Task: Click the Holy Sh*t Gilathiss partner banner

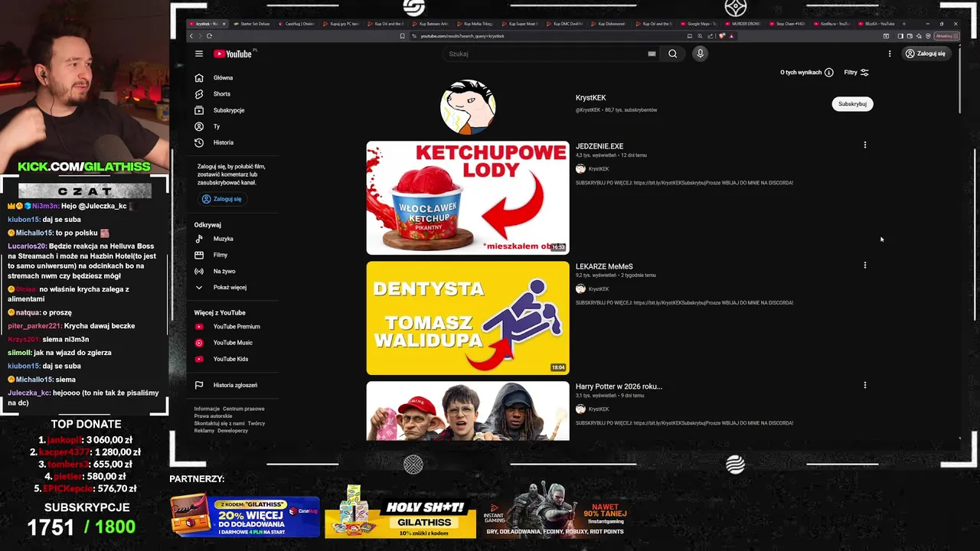Action: (x=400, y=511)
